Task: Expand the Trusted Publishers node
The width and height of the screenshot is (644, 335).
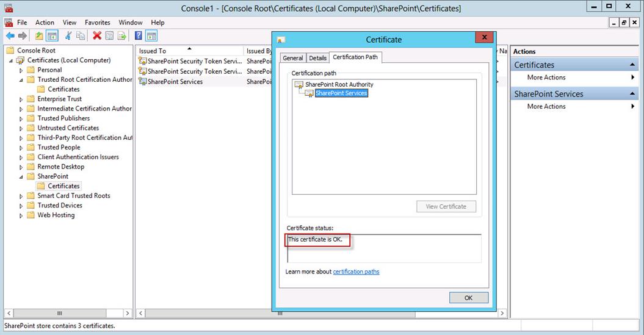Action: pos(21,118)
